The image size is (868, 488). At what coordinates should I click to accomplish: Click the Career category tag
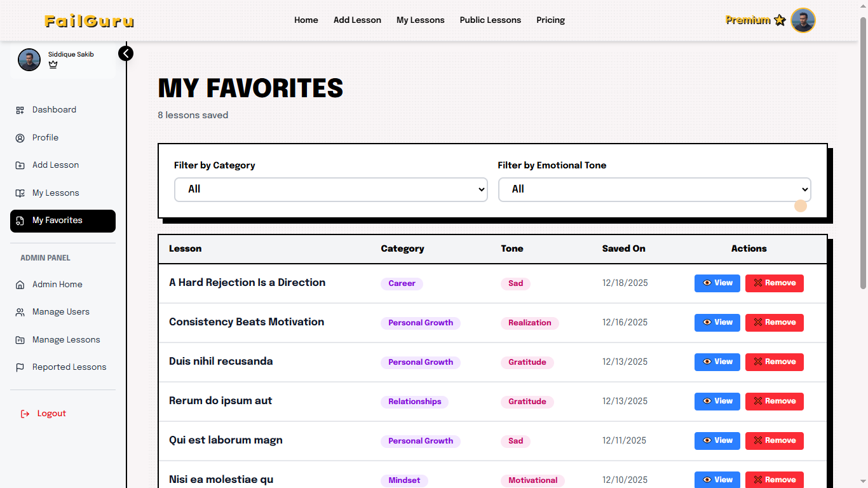click(x=402, y=283)
